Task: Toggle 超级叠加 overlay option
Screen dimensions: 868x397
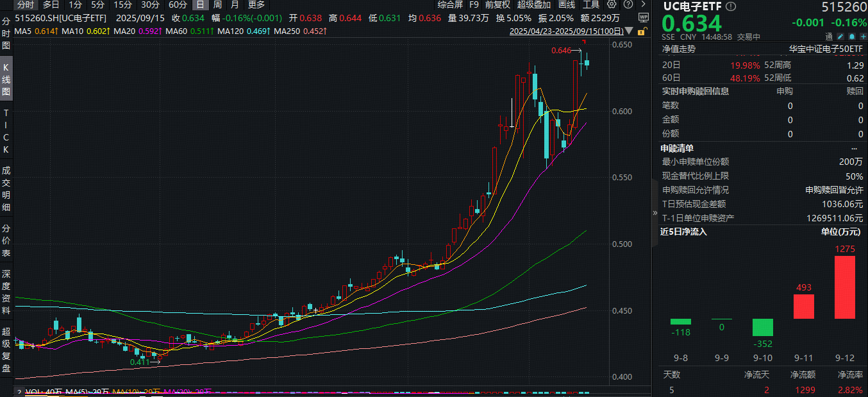Action: (533, 4)
